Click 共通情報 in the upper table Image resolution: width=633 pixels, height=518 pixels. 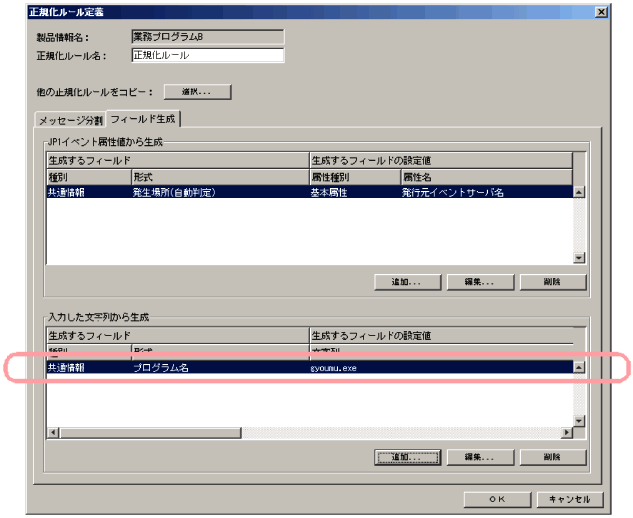click(x=66, y=192)
